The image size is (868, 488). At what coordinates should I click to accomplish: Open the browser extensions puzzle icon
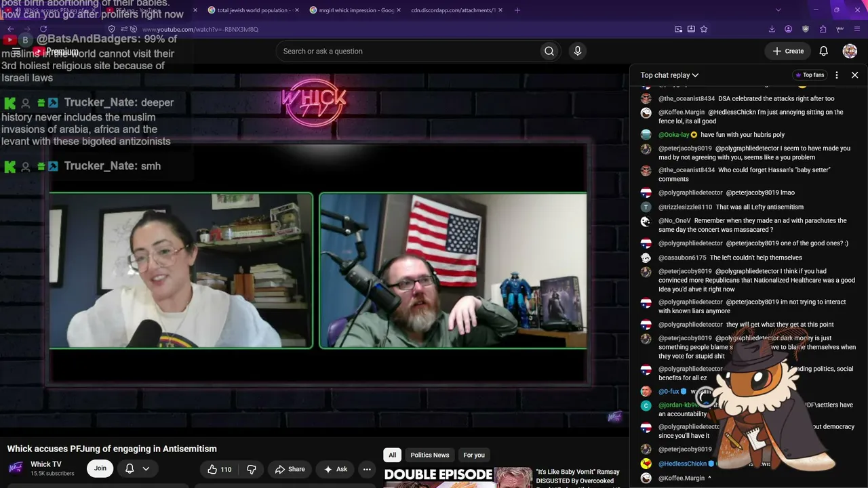click(823, 29)
